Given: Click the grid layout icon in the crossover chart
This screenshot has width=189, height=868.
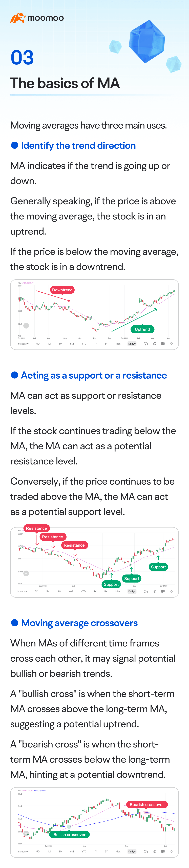Looking at the screenshot, I should pyautogui.click(x=172, y=852).
